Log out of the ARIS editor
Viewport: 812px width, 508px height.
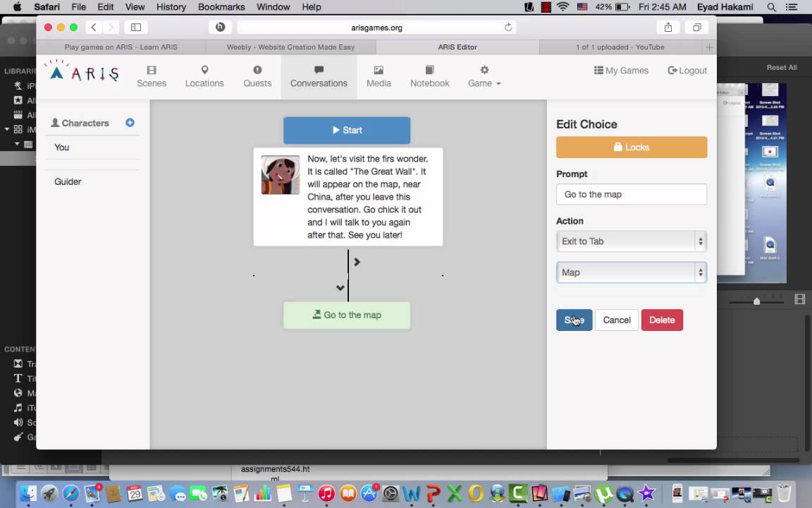(687, 71)
